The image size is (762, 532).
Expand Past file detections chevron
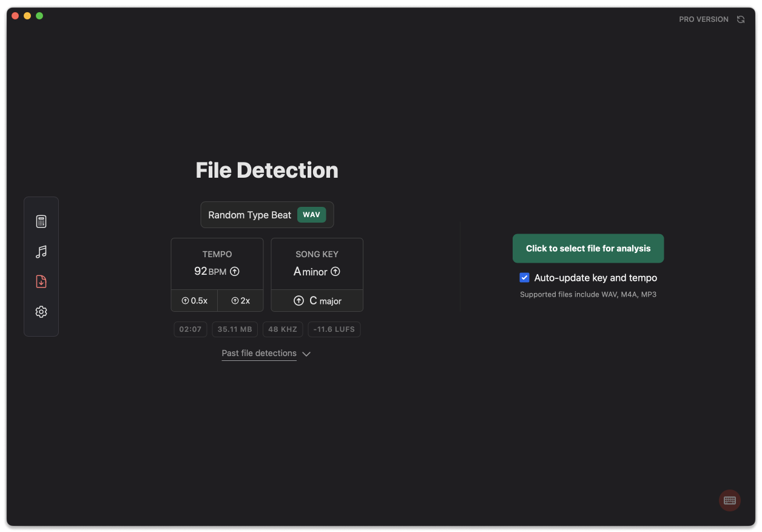pyautogui.click(x=306, y=354)
